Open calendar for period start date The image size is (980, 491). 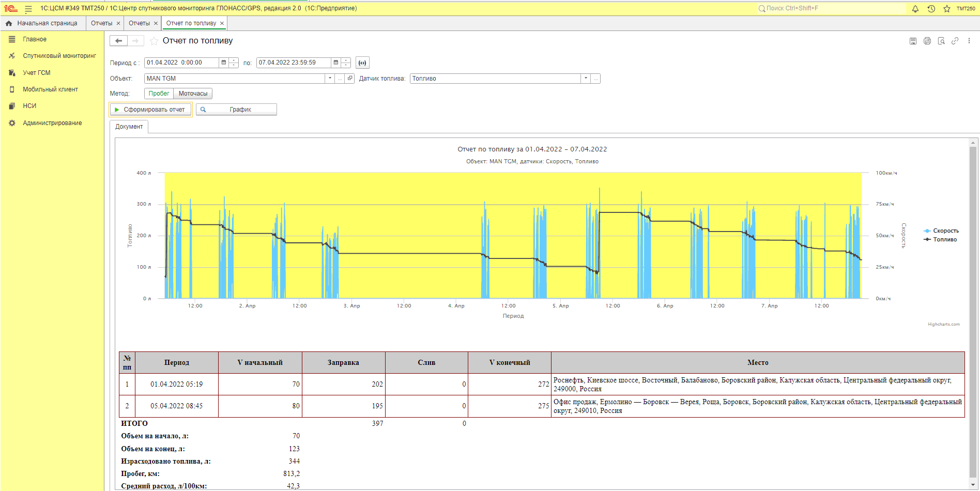point(224,63)
